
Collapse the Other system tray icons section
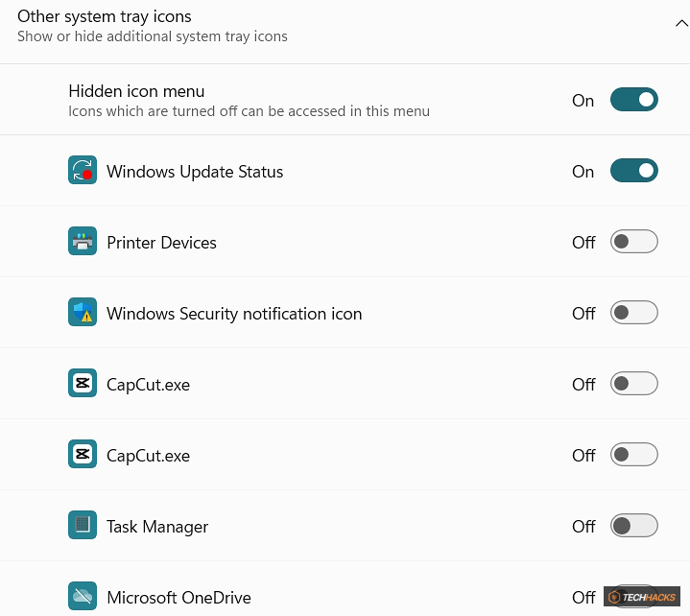click(x=681, y=23)
